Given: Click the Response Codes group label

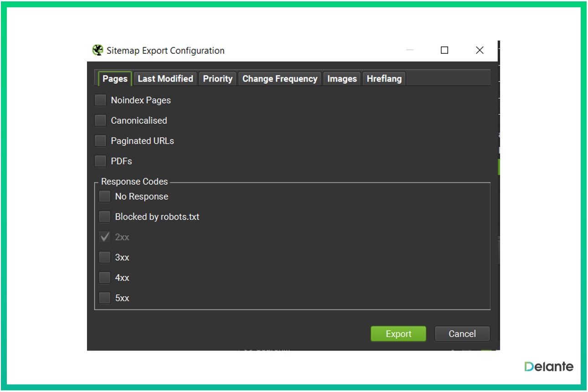Looking at the screenshot, I should click(134, 181).
